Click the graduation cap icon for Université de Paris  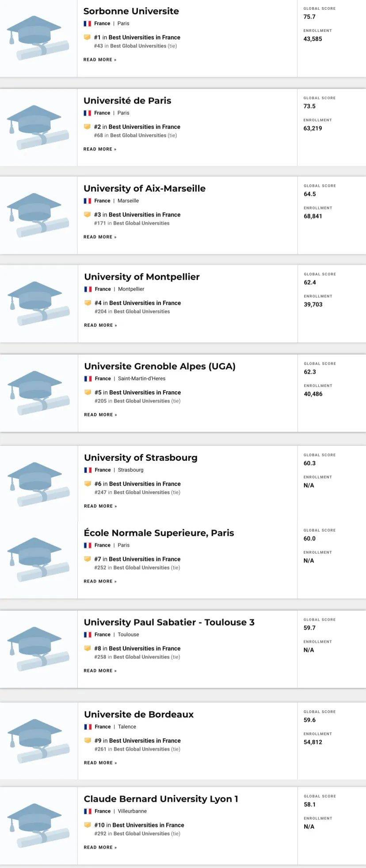38,127
